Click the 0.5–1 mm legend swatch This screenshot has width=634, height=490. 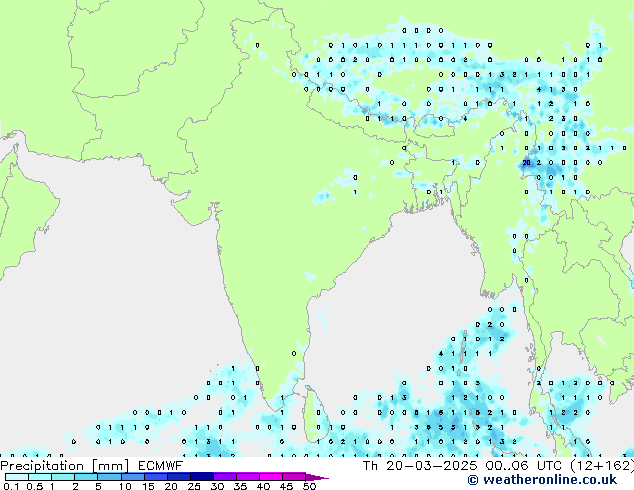click(x=40, y=477)
